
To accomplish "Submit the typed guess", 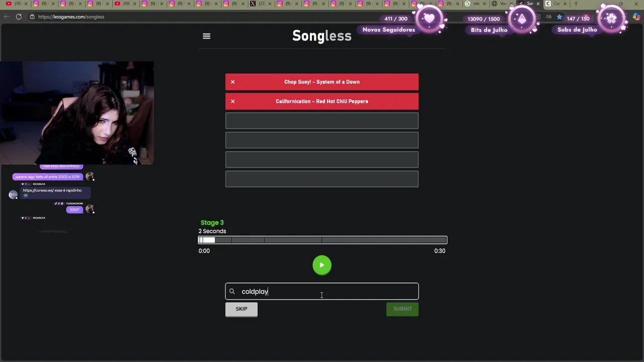I will pyautogui.click(x=403, y=309).
